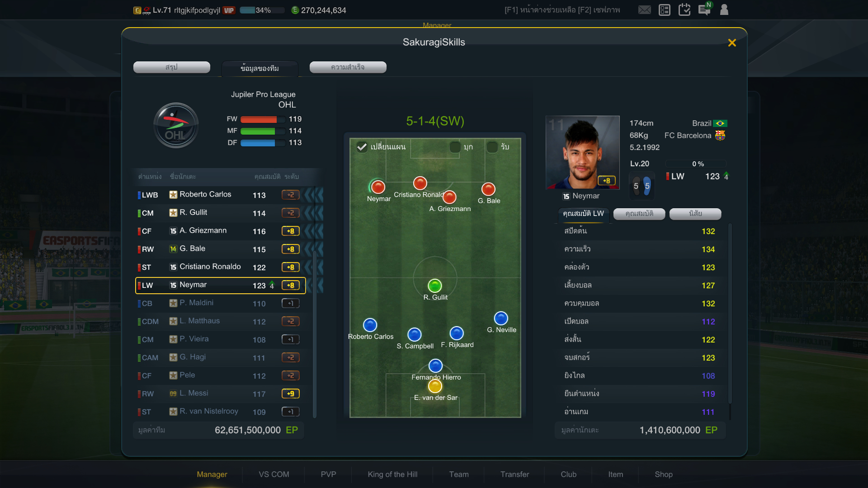Open the mail envelope icon
This screenshot has height=488, width=868.
point(644,10)
